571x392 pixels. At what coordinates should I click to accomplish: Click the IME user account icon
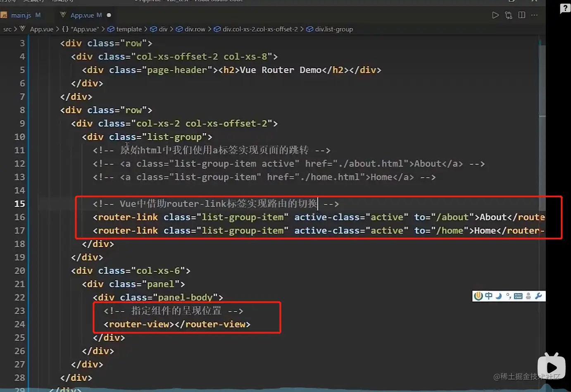pyautogui.click(x=528, y=296)
